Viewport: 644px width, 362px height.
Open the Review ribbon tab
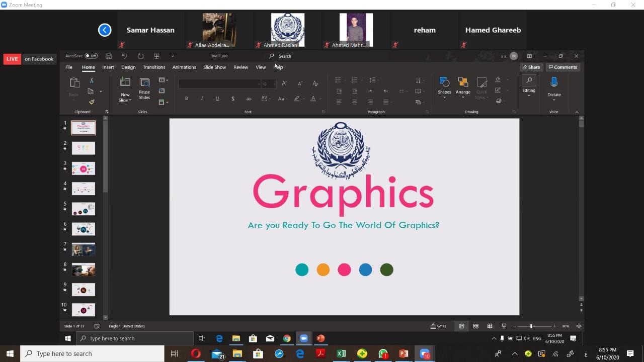240,67
